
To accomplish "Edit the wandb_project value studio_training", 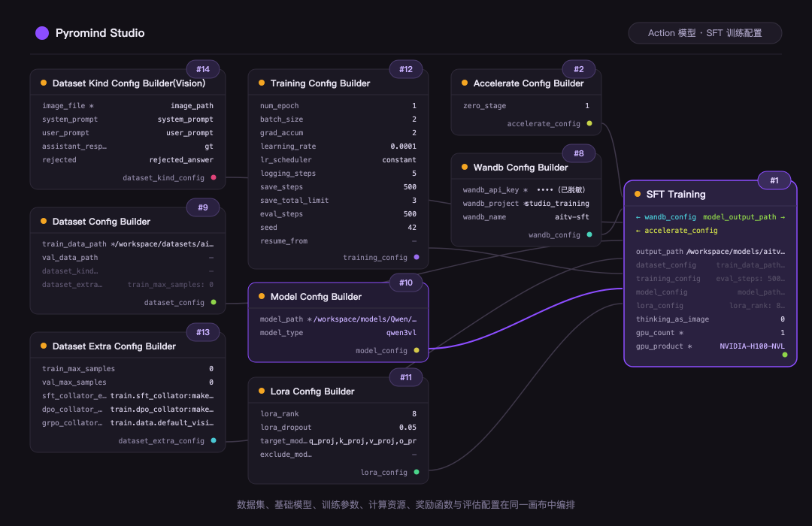I will tap(556, 204).
